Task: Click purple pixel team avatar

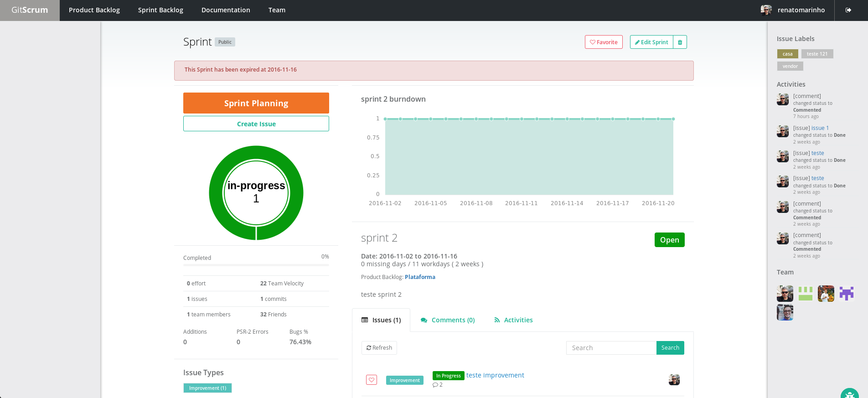Action: (x=847, y=294)
